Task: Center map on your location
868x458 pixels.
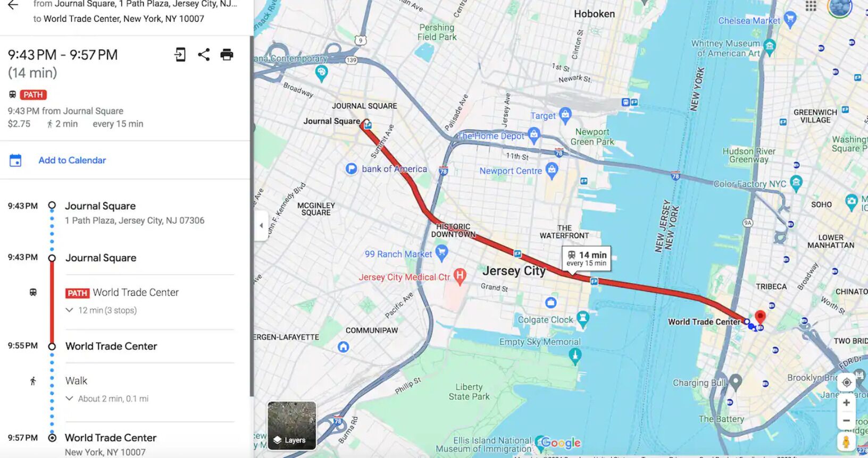Action: pos(846,383)
